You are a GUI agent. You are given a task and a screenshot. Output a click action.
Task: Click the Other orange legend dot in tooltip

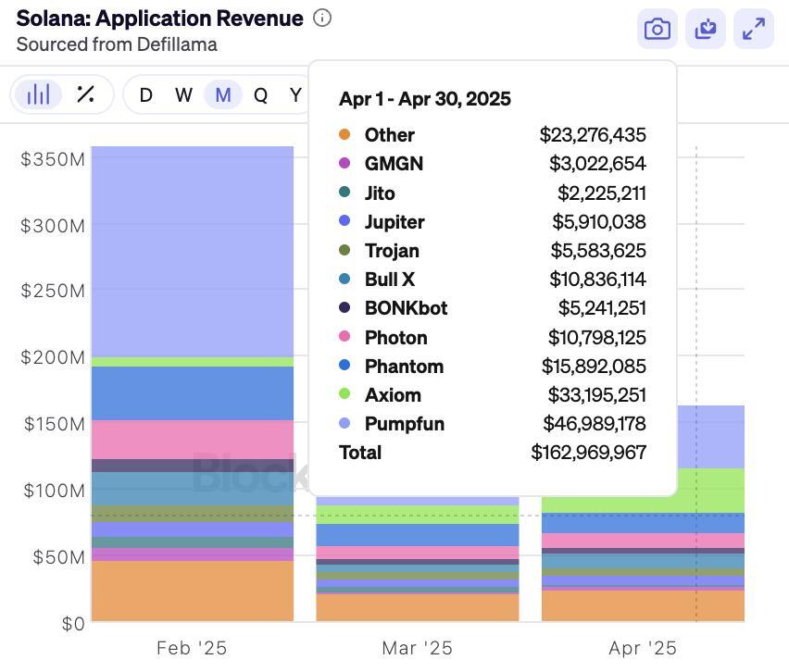click(344, 134)
